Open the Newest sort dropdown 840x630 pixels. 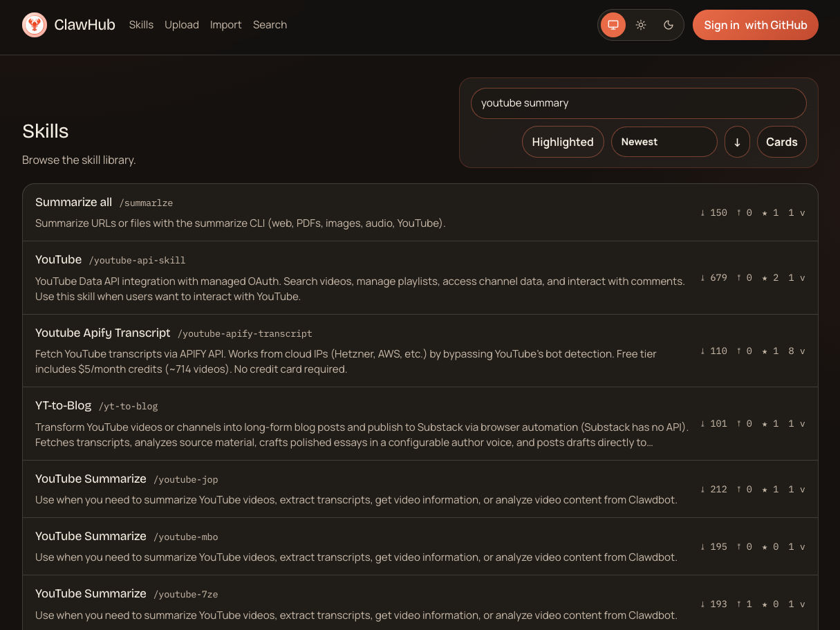click(x=664, y=142)
